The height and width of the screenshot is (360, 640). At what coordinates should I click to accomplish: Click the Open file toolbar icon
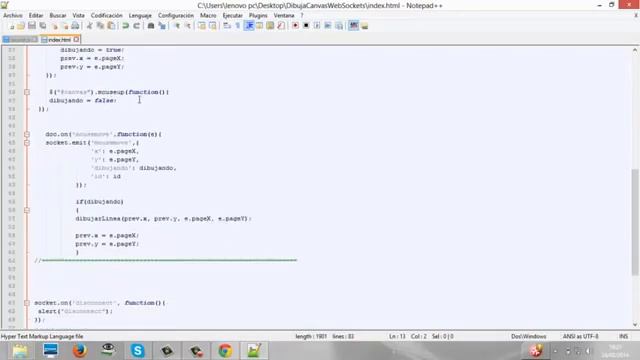pos(21,26)
